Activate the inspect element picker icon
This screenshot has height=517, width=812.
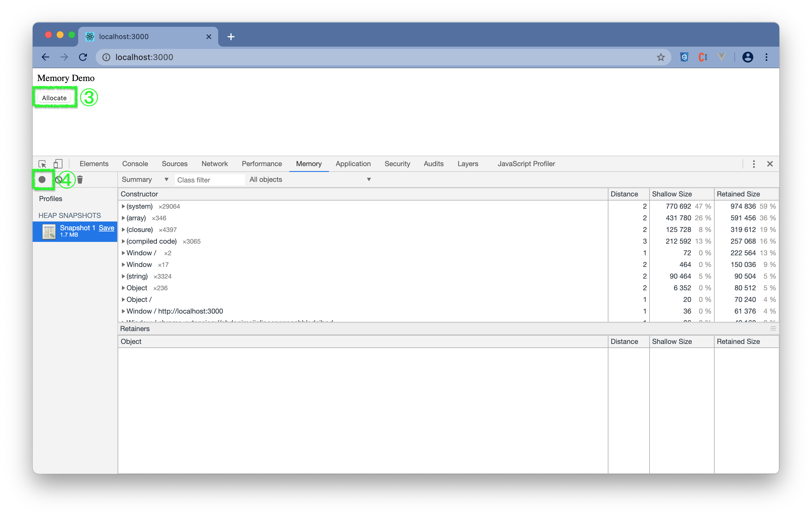point(43,164)
